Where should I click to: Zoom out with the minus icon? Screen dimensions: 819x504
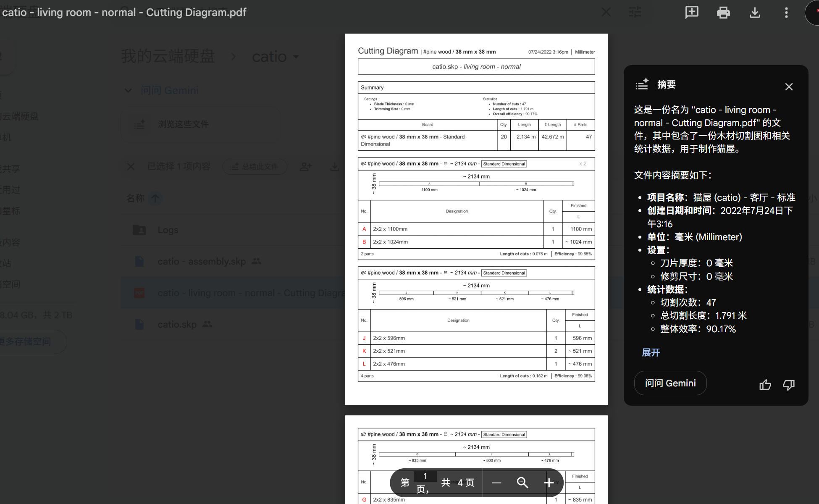(496, 483)
